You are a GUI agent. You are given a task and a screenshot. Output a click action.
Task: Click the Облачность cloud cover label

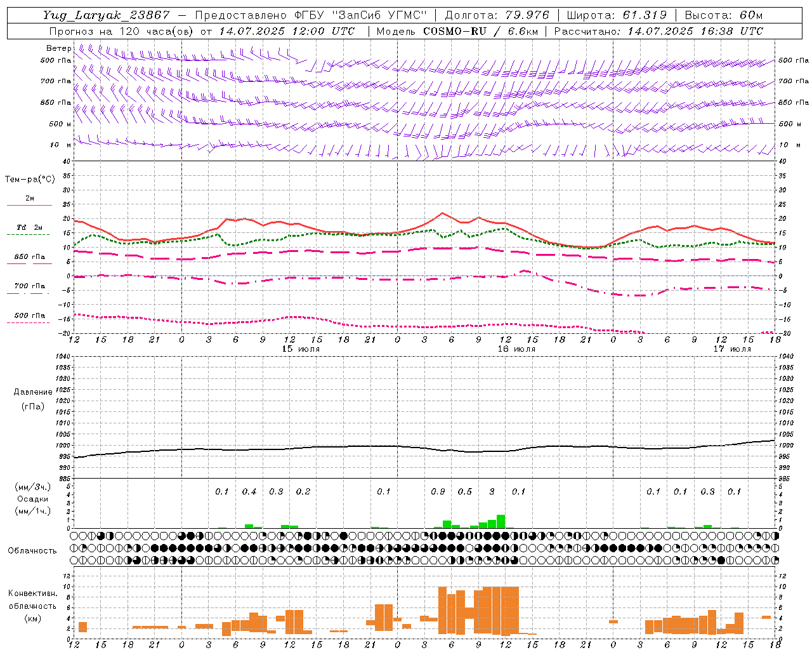(32, 551)
